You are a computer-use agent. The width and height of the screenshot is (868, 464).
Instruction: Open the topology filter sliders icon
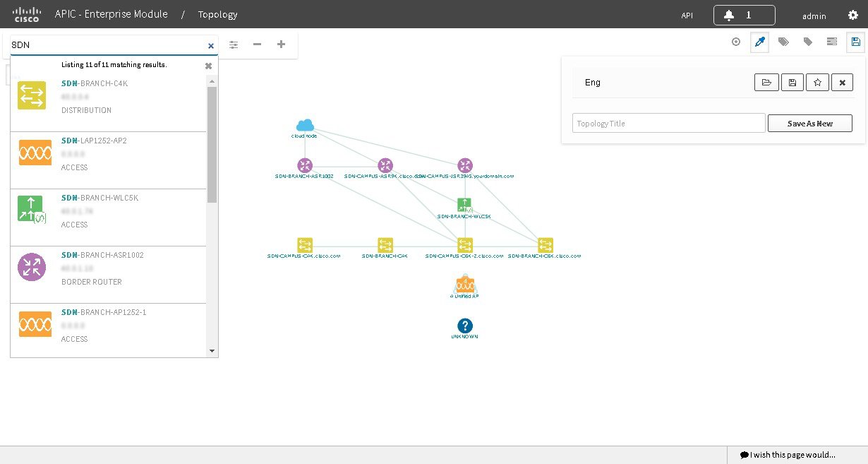234,44
